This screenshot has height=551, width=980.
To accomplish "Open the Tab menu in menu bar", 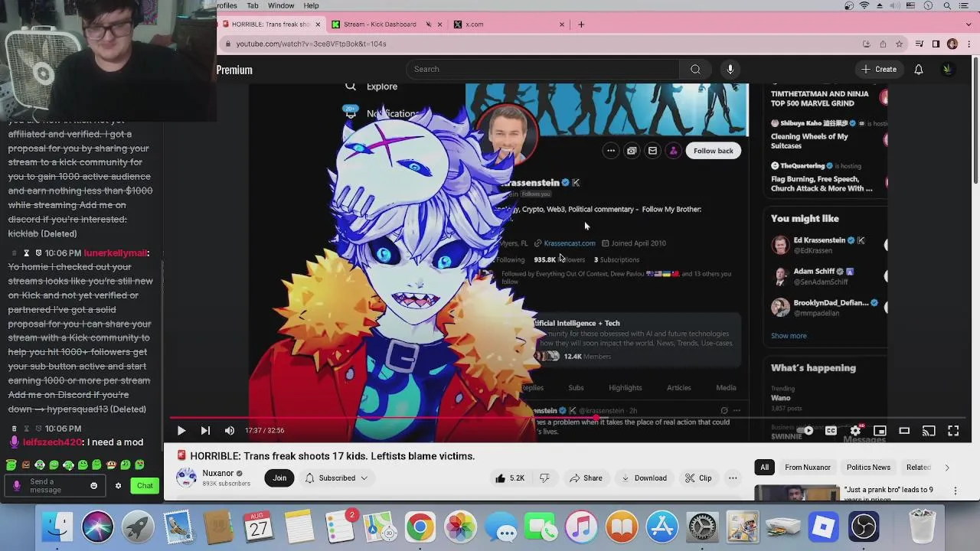I will click(x=253, y=5).
